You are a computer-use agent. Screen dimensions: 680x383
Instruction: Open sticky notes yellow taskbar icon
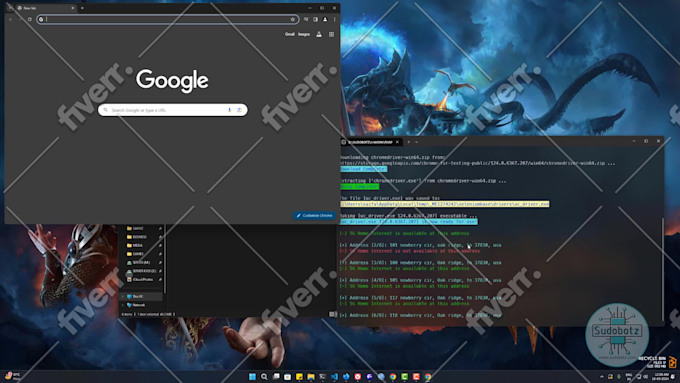tap(299, 376)
